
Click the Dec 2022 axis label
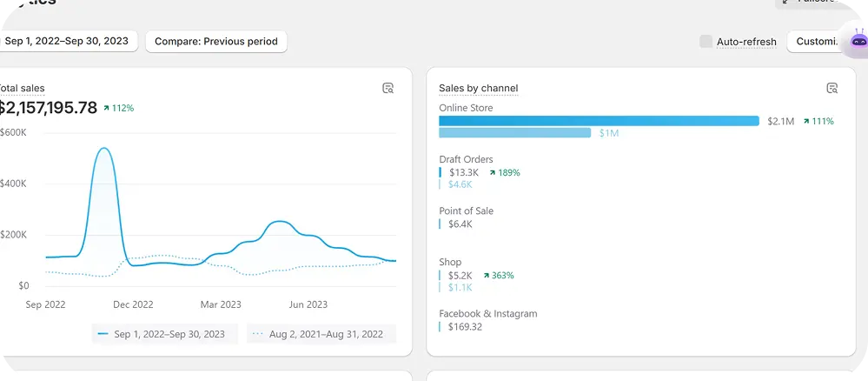coord(134,304)
